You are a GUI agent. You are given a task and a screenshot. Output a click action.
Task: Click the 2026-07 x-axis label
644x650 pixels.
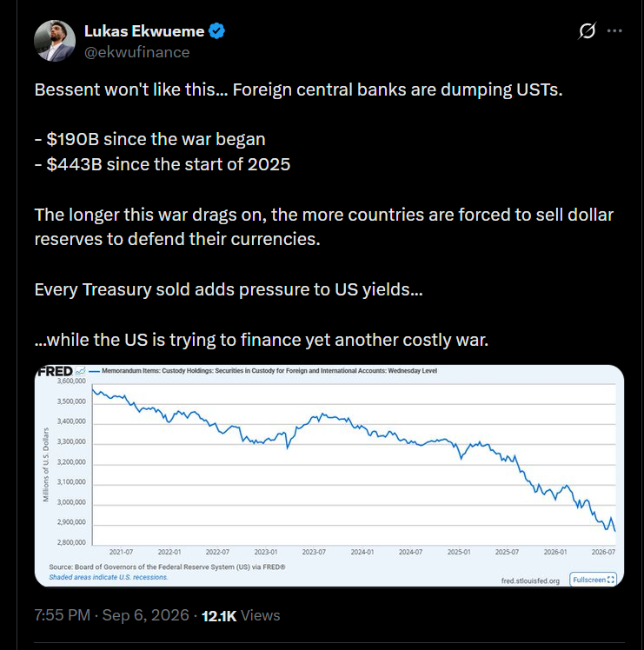(x=603, y=552)
